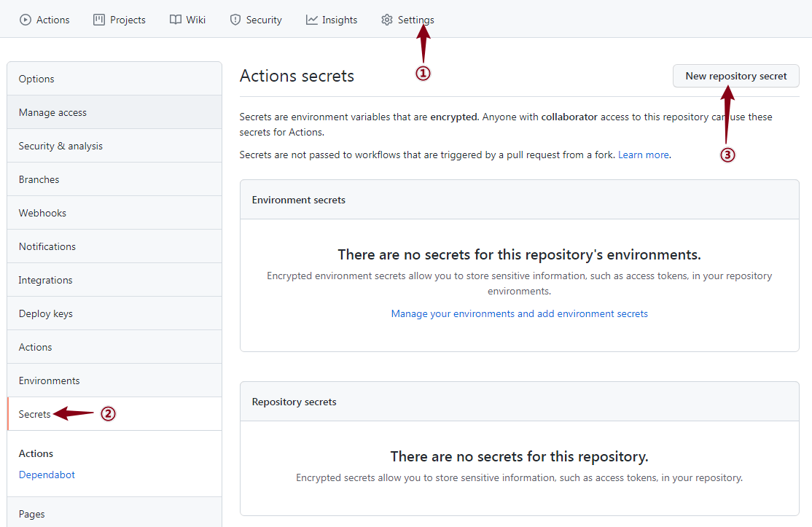Open the Settings tab

pyautogui.click(x=415, y=20)
